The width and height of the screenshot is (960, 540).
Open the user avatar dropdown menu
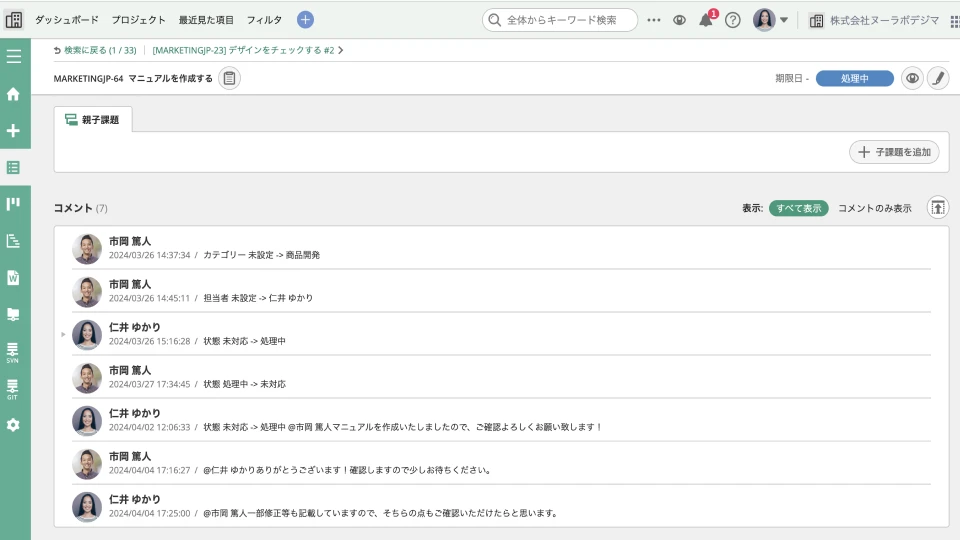pos(770,20)
